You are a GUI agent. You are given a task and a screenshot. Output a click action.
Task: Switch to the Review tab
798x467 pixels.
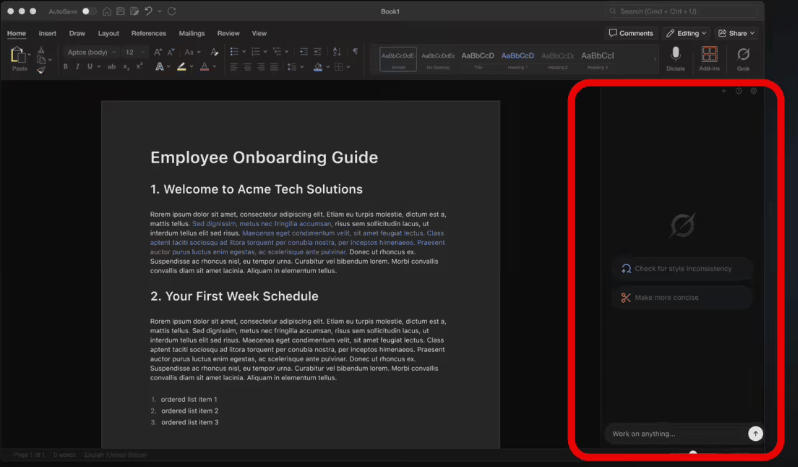pos(228,33)
